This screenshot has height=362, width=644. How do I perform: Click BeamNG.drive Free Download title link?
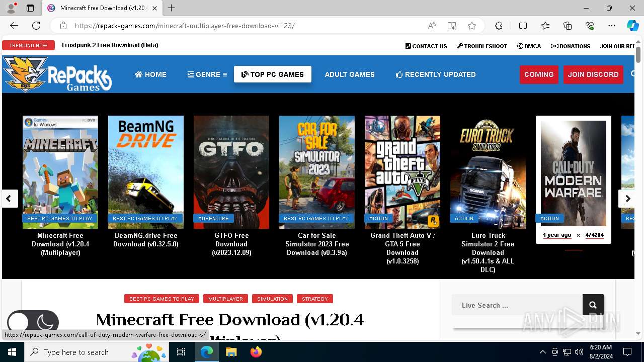[x=146, y=240]
